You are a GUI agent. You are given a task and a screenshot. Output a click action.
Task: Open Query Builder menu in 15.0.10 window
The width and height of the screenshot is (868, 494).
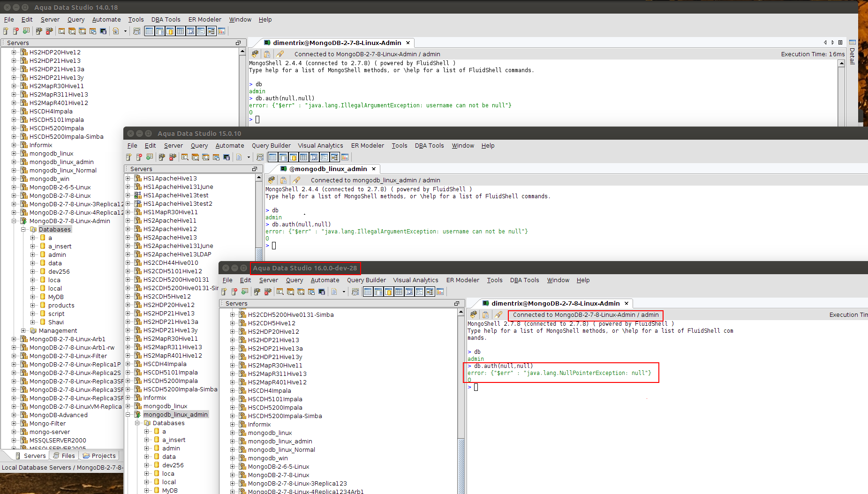point(271,146)
